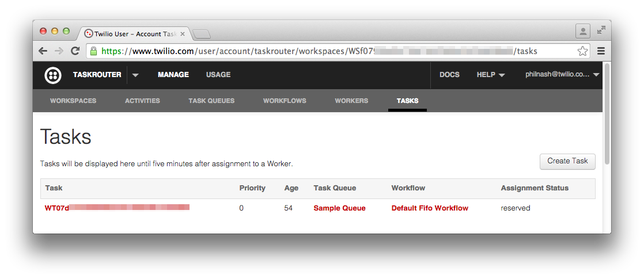Switch to the WORKFLOWS tab
Screen dimensions: 644x279
(x=285, y=101)
